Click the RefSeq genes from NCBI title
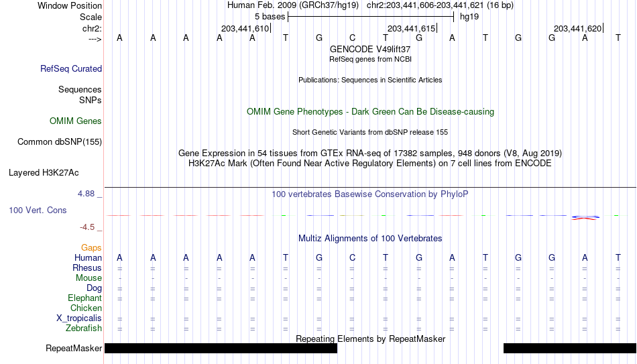The image size is (637, 364). click(x=370, y=59)
